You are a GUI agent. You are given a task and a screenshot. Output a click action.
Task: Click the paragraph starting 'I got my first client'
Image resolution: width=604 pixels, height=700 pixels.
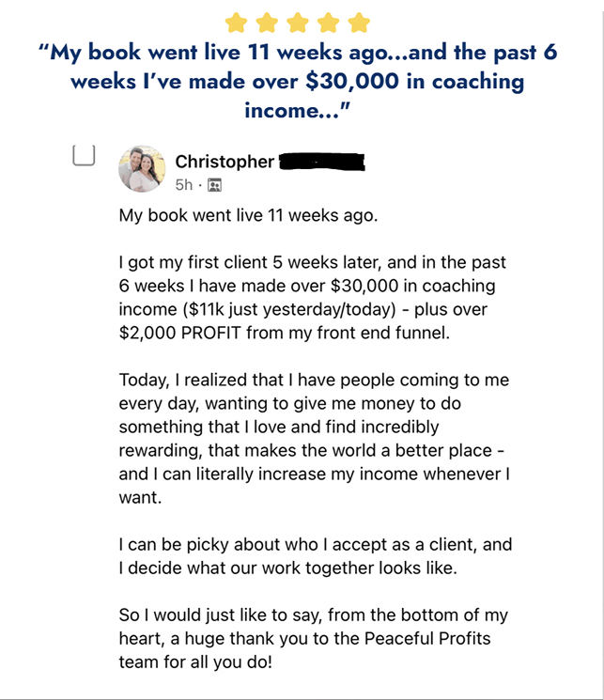[x=313, y=298]
